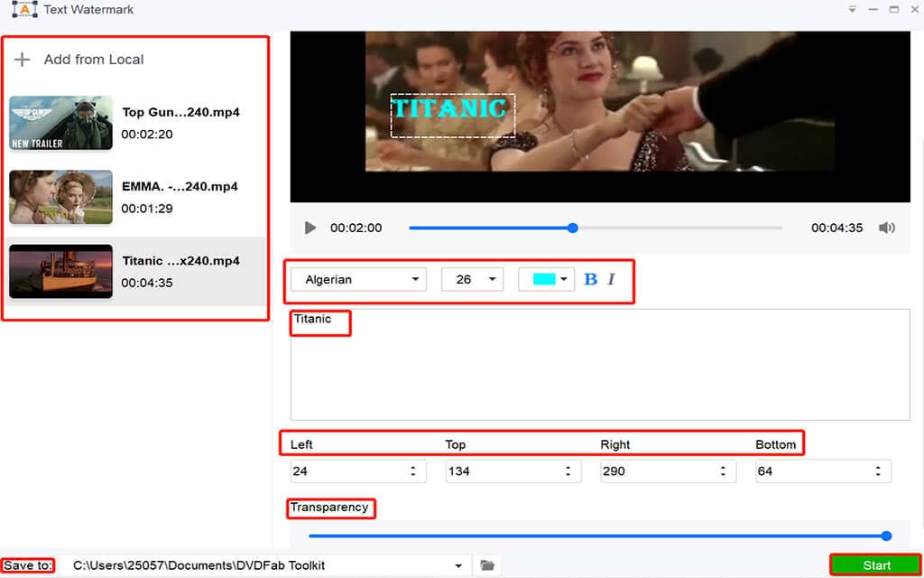Toggle italic text with the I icon
The image size is (924, 578).
click(611, 280)
